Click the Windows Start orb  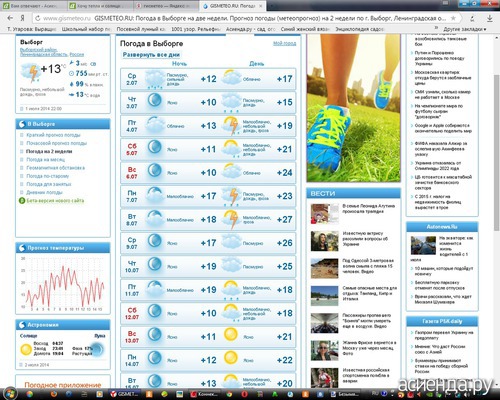(x=10, y=393)
